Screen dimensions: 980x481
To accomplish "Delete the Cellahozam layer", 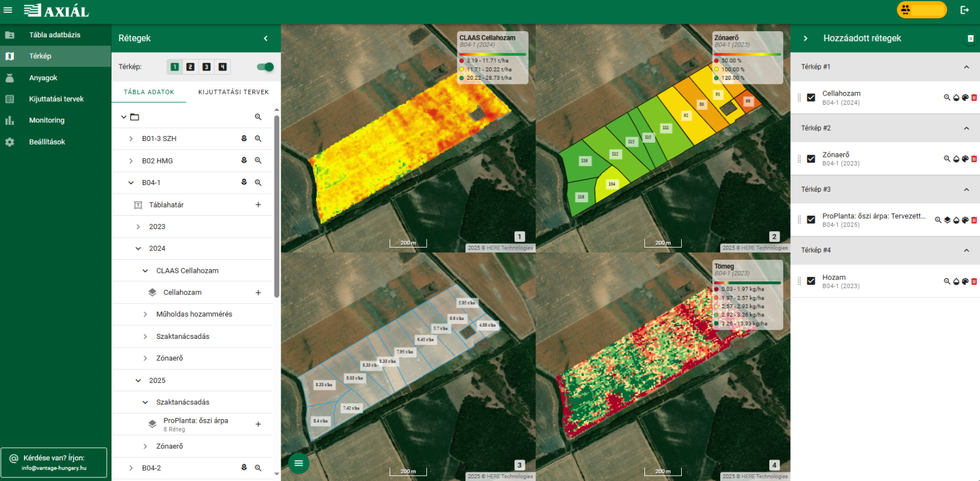I will point(974,97).
